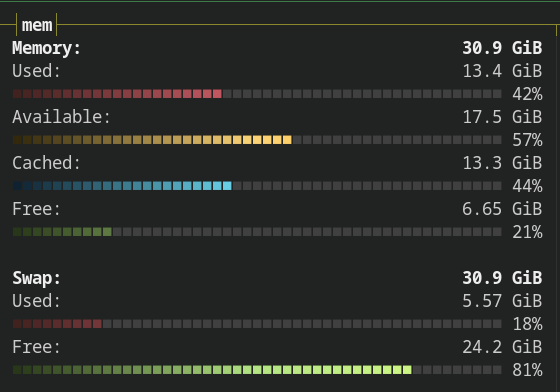The image size is (560, 392).
Task: Click the green swap Free bar at 81%
Action: (257, 370)
